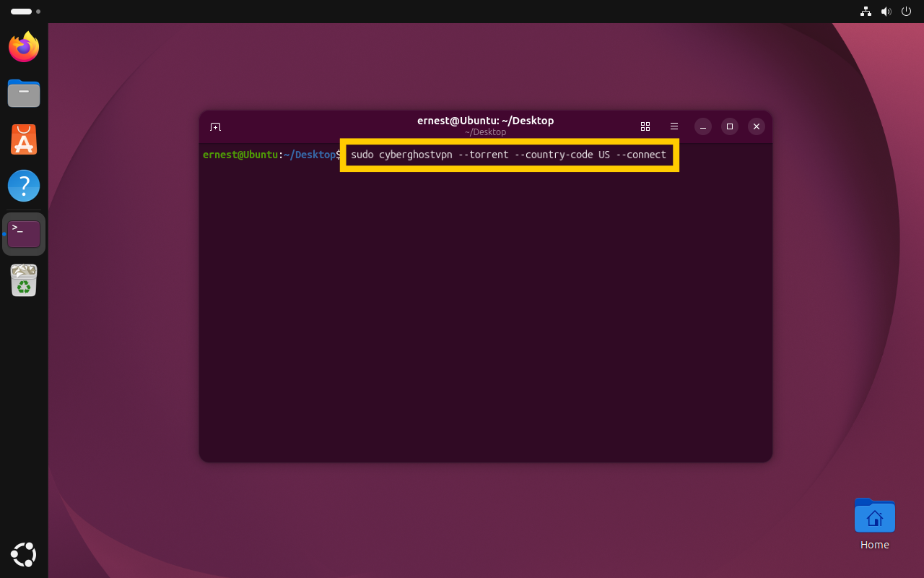Open the Trash from the dock
Image resolution: width=924 pixels, height=578 pixels.
pyautogui.click(x=24, y=280)
